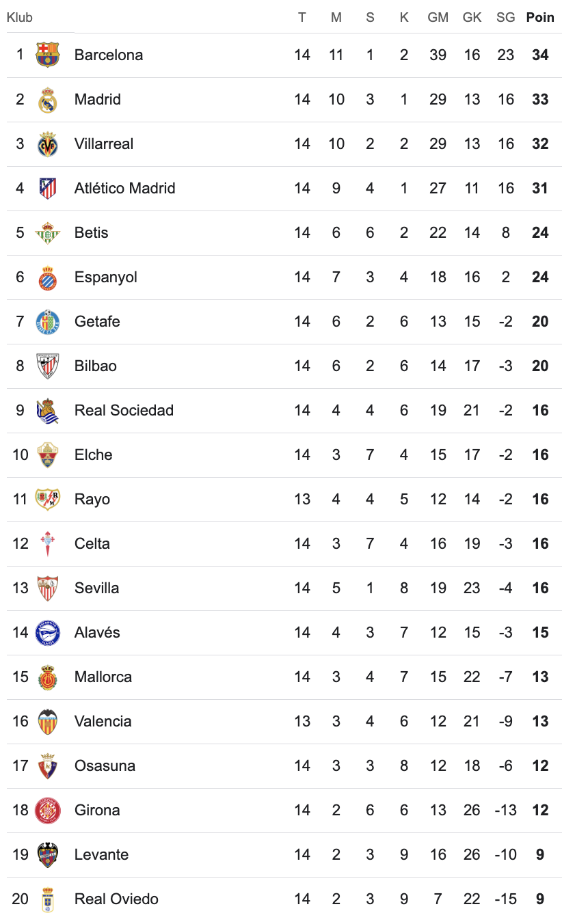
Task: Open the Real Sociedad team name
Action: coord(124,410)
